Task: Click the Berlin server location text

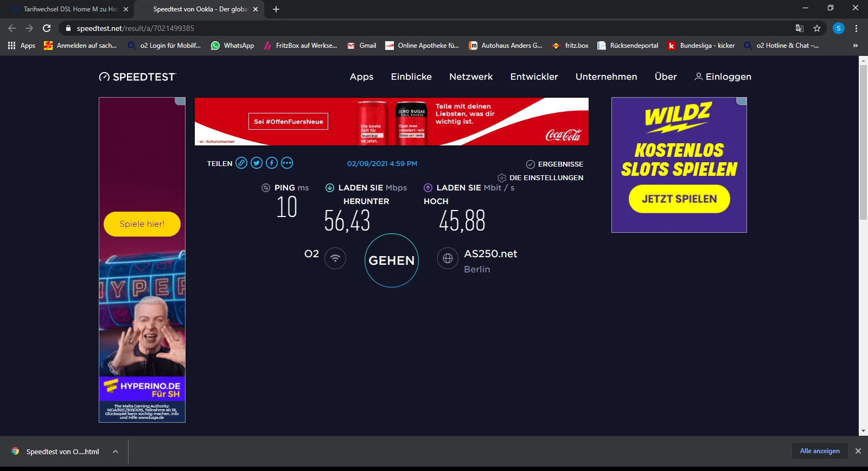Action: (x=477, y=269)
